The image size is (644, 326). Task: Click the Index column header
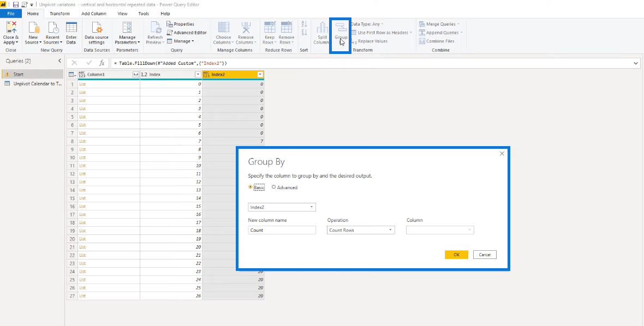171,75
